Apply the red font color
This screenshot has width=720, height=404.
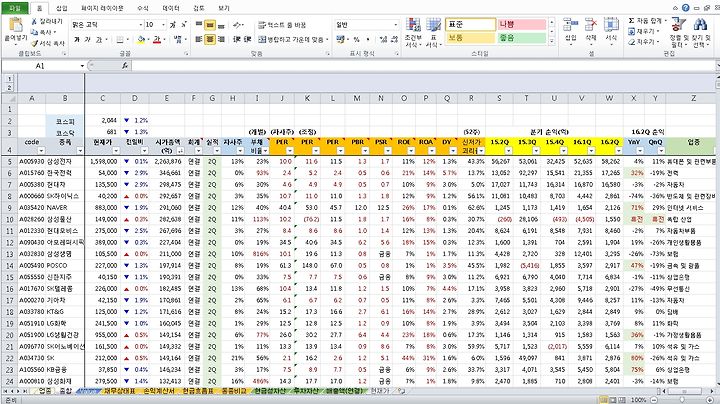(x=157, y=40)
